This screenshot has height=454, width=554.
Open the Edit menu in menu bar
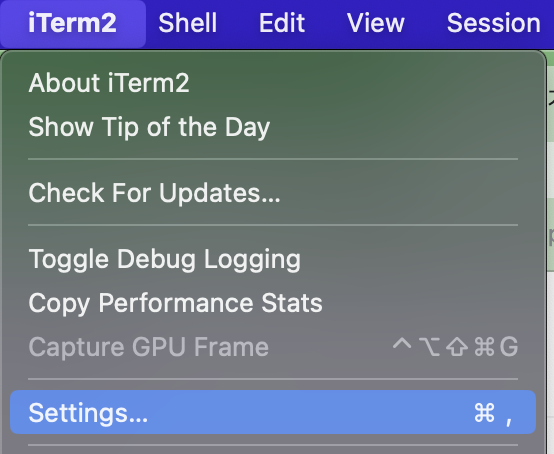(282, 23)
